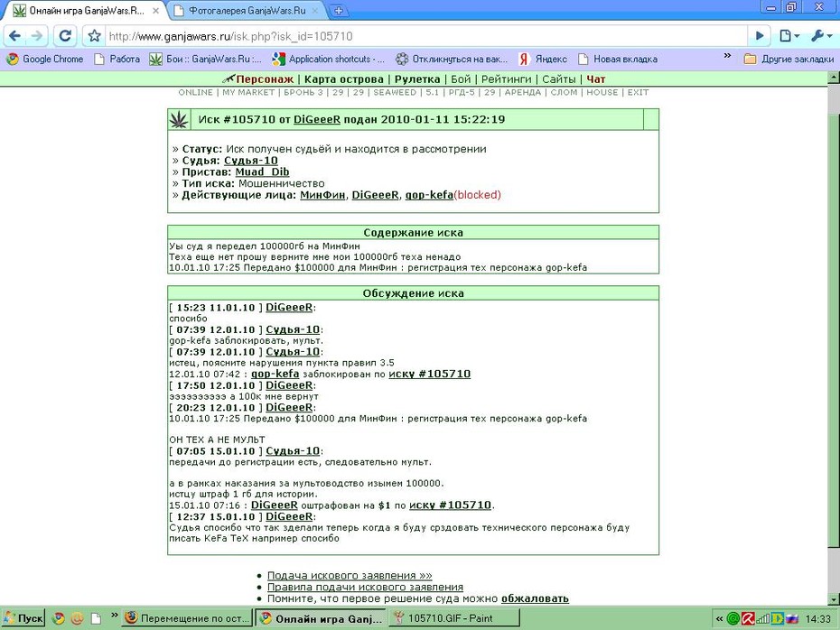Open Правила подачи искового заявления
This screenshot has height=630, width=840.
pos(365,588)
